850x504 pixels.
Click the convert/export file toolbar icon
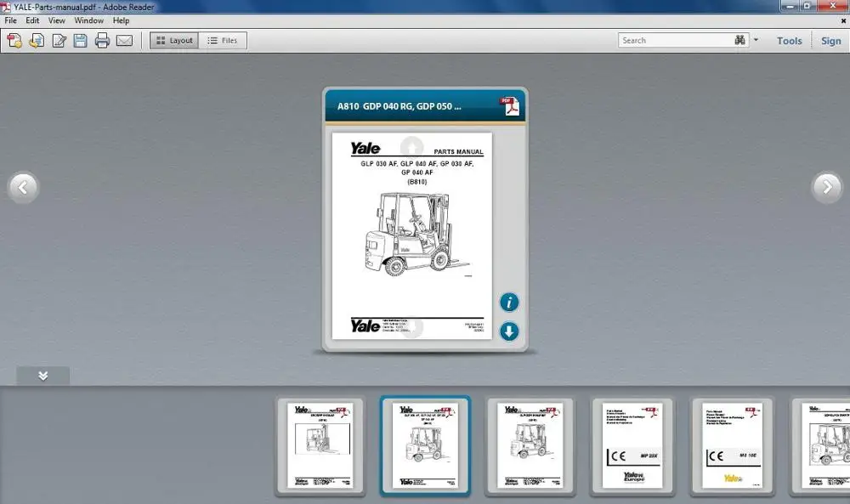pyautogui.click(x=37, y=41)
